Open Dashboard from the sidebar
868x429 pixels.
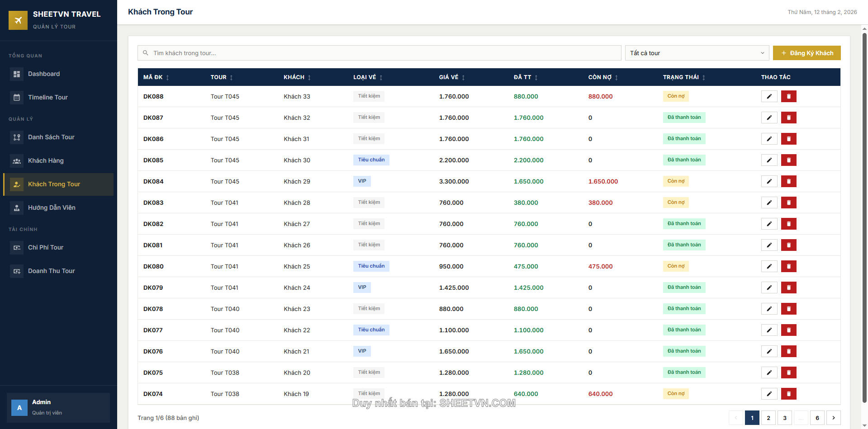(44, 74)
